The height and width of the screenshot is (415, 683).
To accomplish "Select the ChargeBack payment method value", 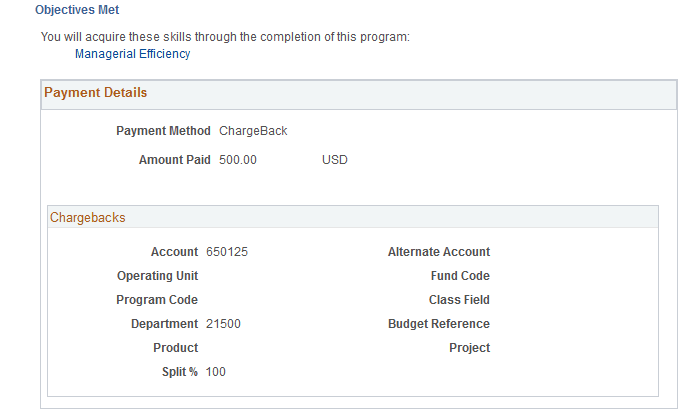I will click(253, 131).
